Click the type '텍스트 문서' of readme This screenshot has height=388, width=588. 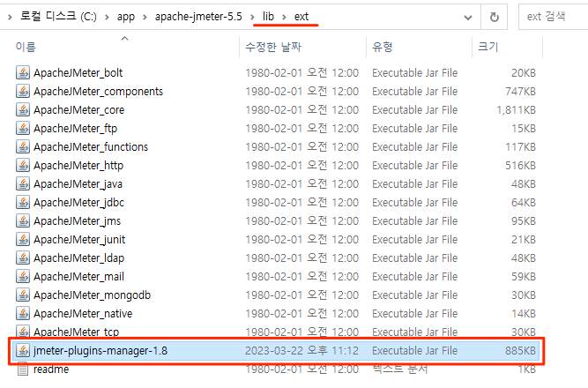[x=399, y=369]
